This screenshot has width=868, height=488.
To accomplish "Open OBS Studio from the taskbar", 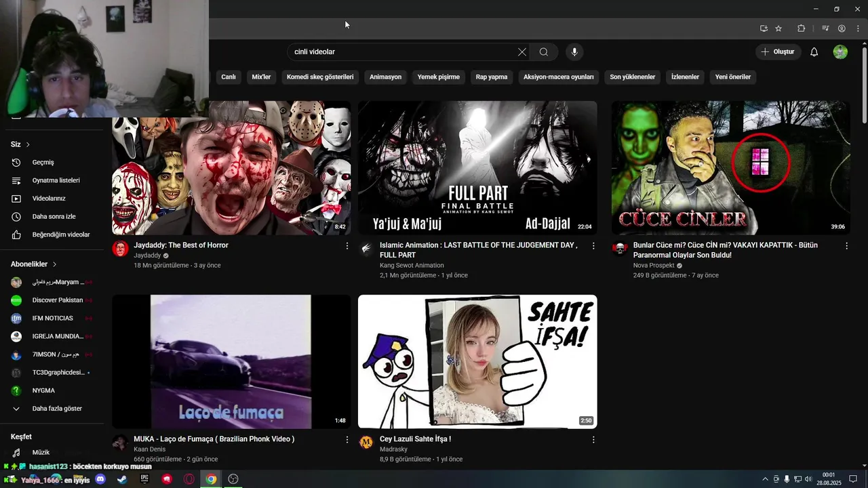I will click(233, 479).
